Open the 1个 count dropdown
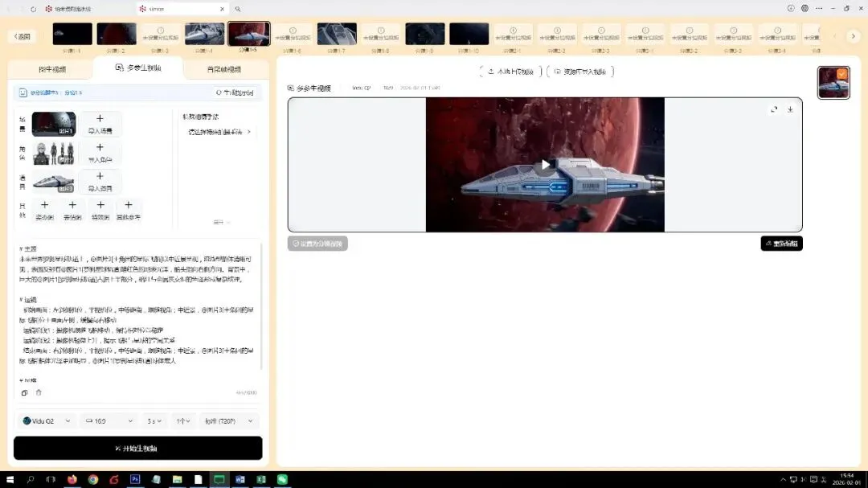The height and width of the screenshot is (488, 868). point(182,421)
